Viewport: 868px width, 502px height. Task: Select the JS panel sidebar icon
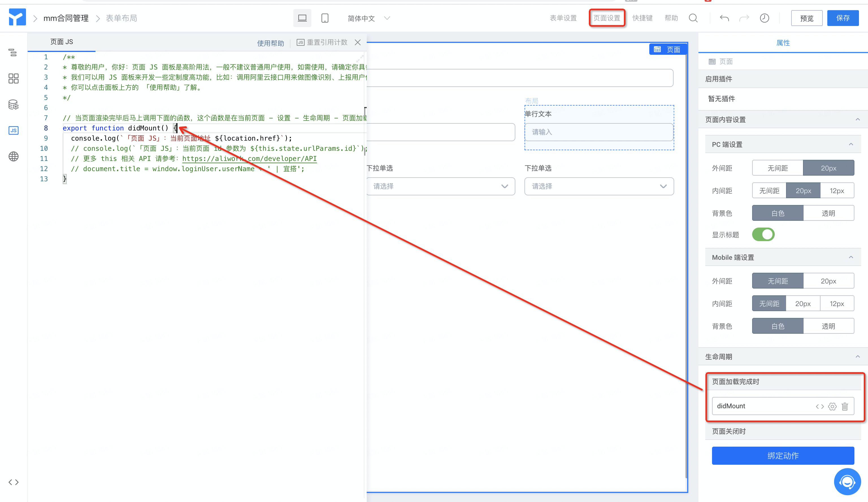(x=13, y=130)
